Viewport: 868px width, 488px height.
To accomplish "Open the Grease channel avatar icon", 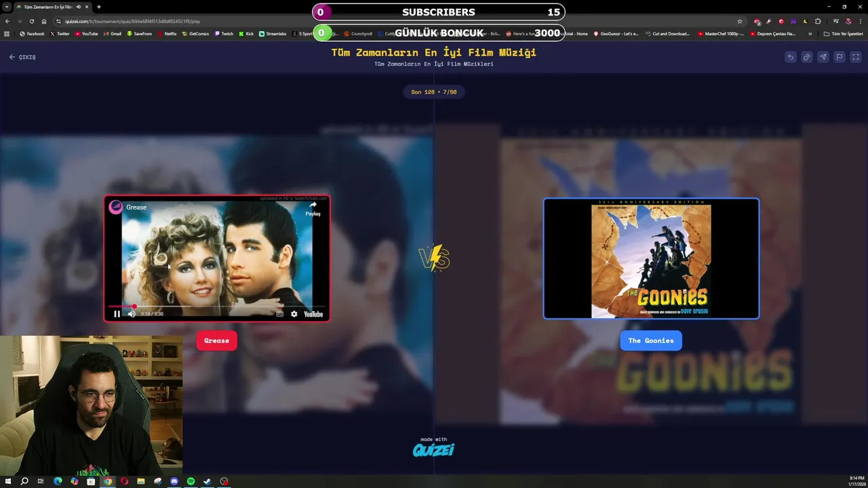I will [x=116, y=207].
